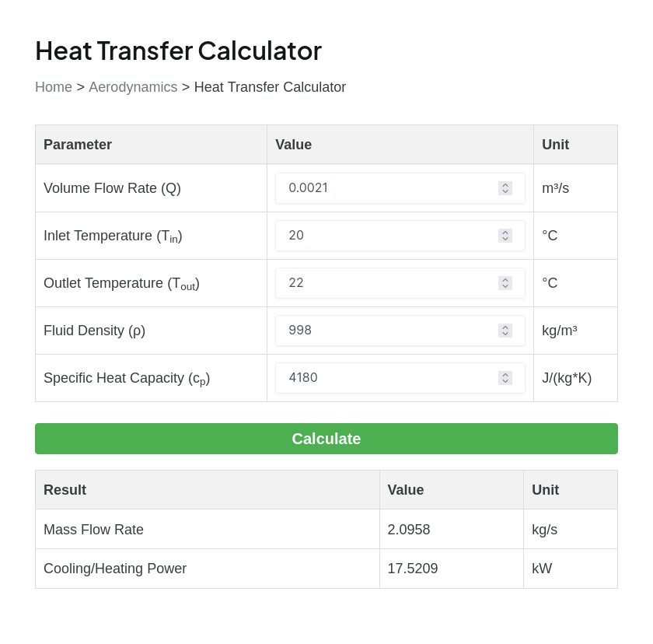Open the Home breadcrumb link
The width and height of the screenshot is (653, 644).
click(x=54, y=87)
